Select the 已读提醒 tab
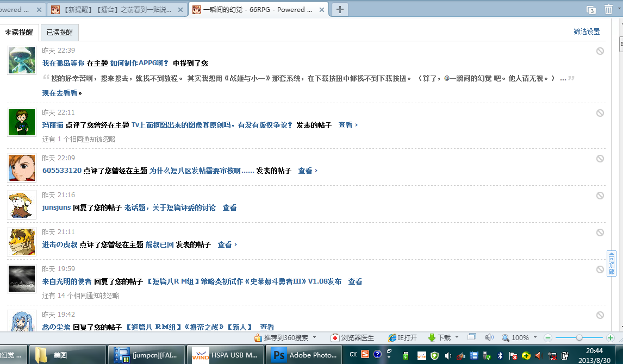The image size is (623, 364). point(60,32)
